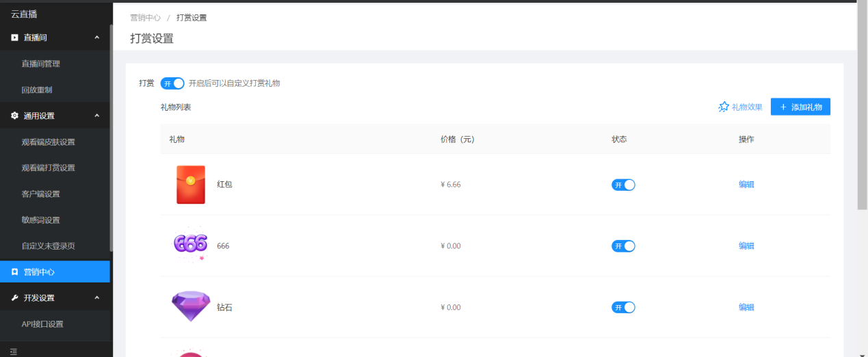
Task: Collapse the 开发设置 section chevron
Action: coord(96,297)
